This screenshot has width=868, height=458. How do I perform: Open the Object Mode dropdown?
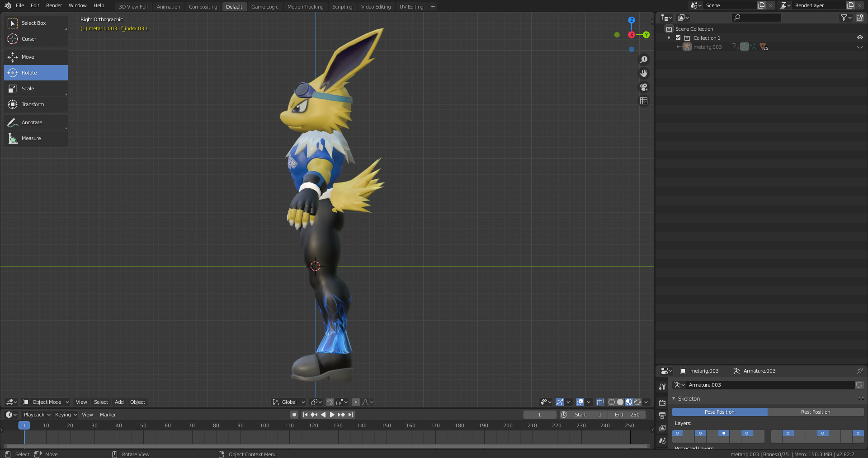point(46,402)
